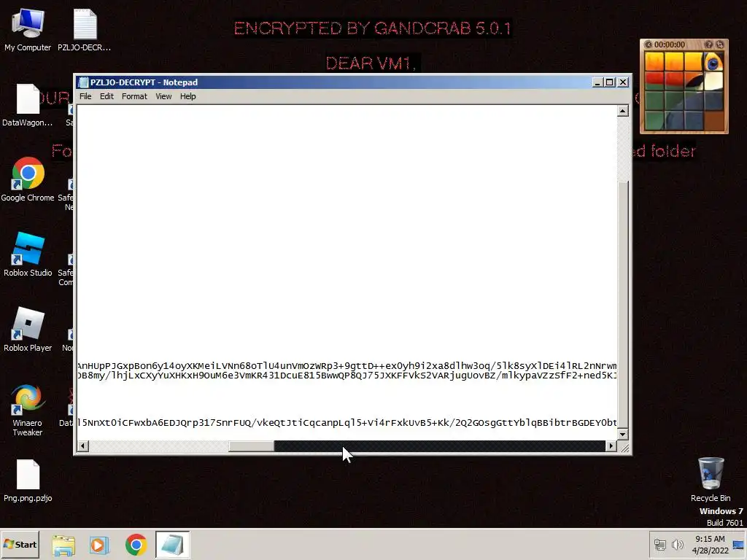Open the Edit menu in Notepad
Image resolution: width=747 pixels, height=560 pixels.
[107, 96]
